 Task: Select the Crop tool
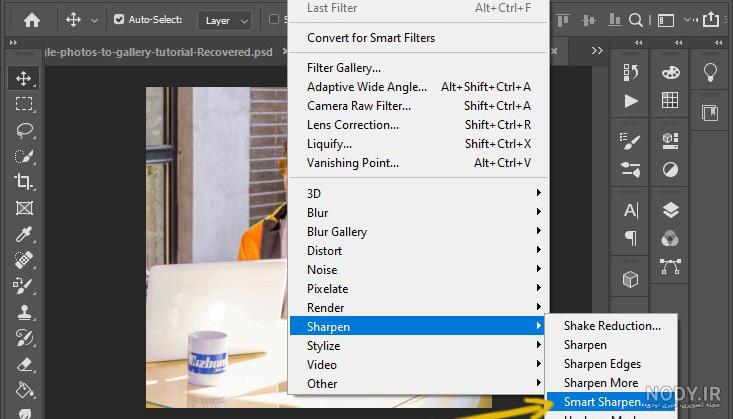23,181
